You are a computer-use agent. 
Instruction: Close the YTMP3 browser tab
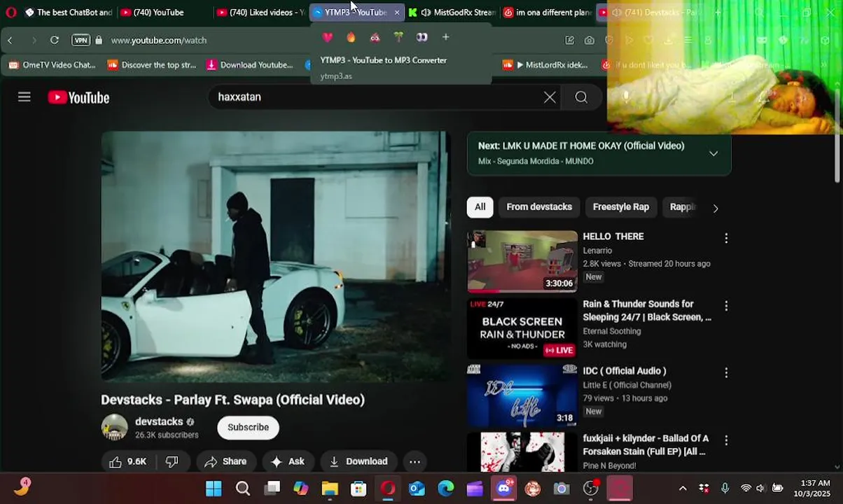[397, 13]
